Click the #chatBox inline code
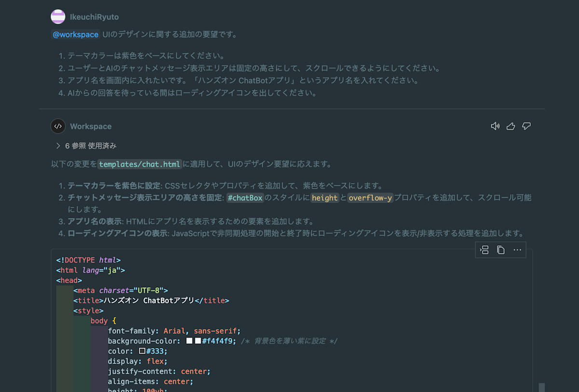Image resolution: width=579 pixels, height=392 pixels. click(x=245, y=198)
